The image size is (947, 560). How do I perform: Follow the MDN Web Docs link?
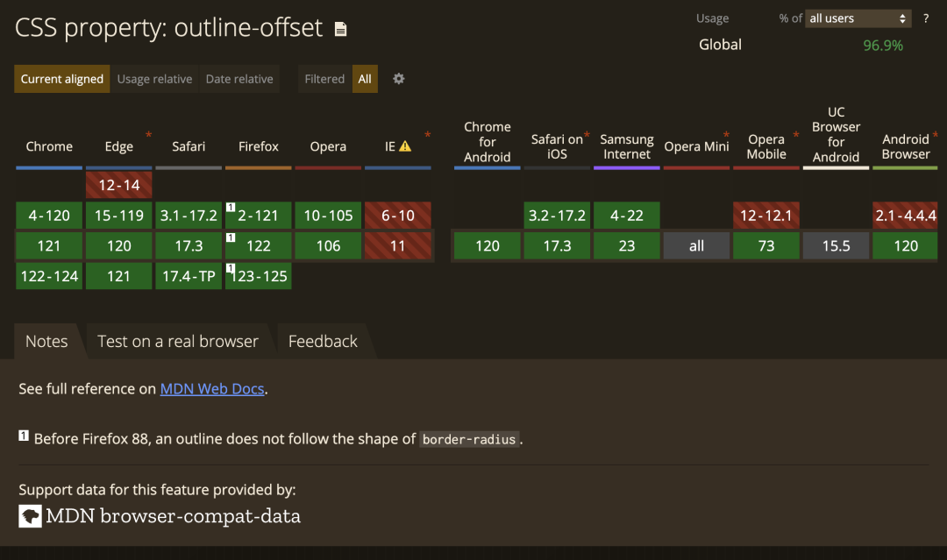click(212, 388)
